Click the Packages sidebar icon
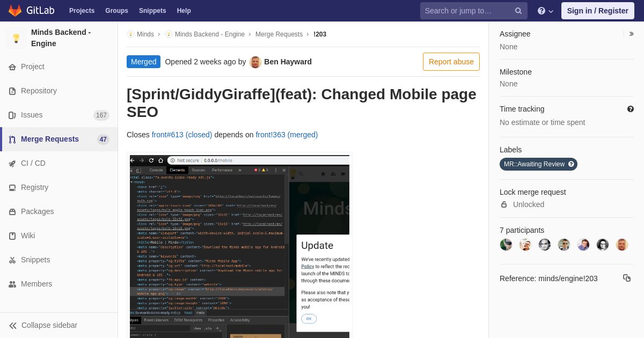 (x=12, y=212)
